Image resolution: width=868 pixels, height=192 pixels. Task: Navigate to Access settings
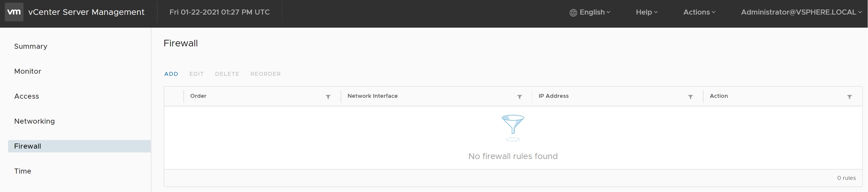(x=27, y=96)
